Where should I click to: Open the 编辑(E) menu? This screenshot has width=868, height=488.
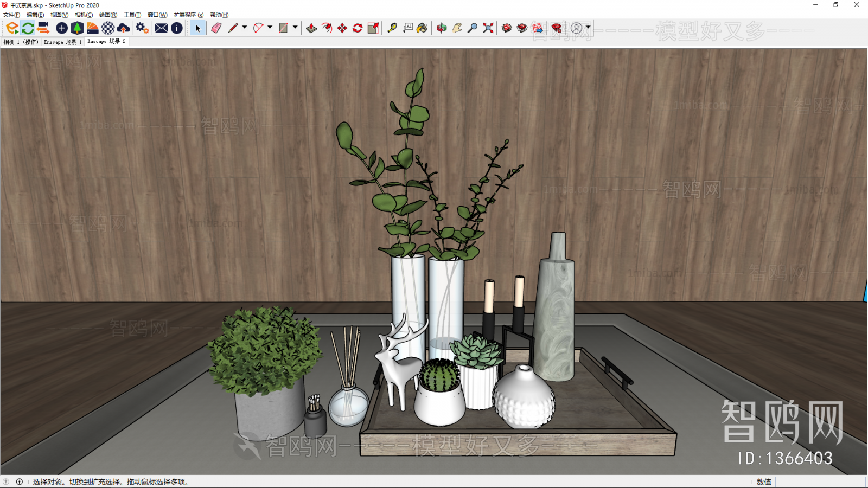[35, 15]
